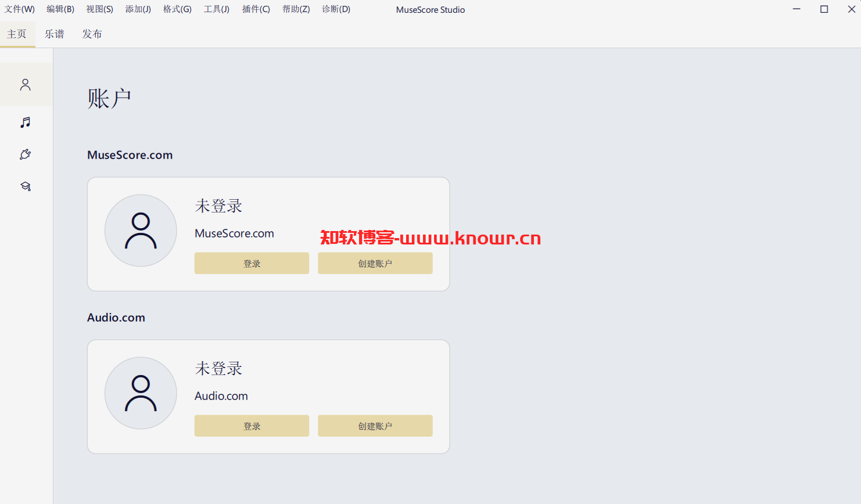Click 登录 in the Audio.com card

click(x=252, y=426)
